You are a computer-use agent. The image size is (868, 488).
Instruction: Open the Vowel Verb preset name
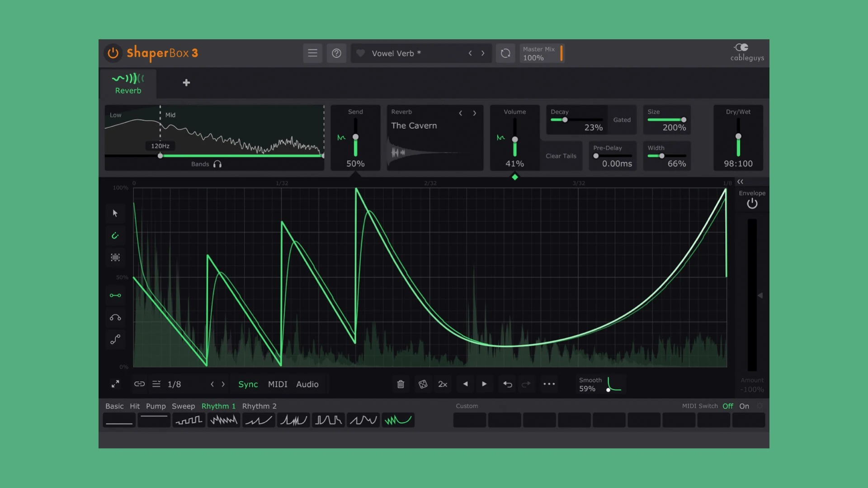(396, 53)
